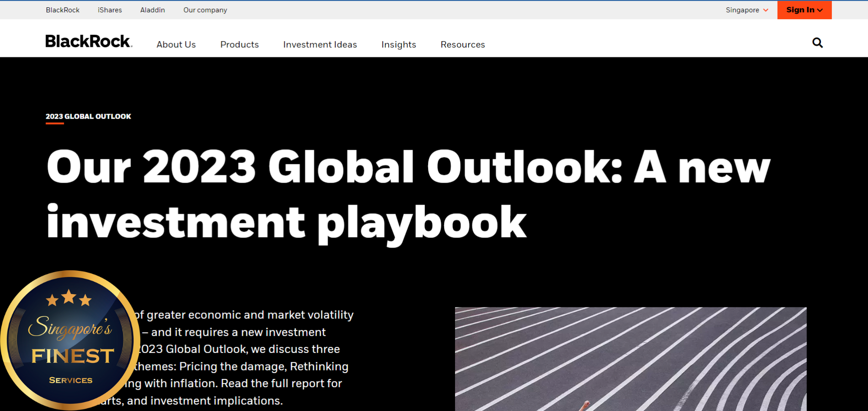Visit the Our company link

click(205, 10)
